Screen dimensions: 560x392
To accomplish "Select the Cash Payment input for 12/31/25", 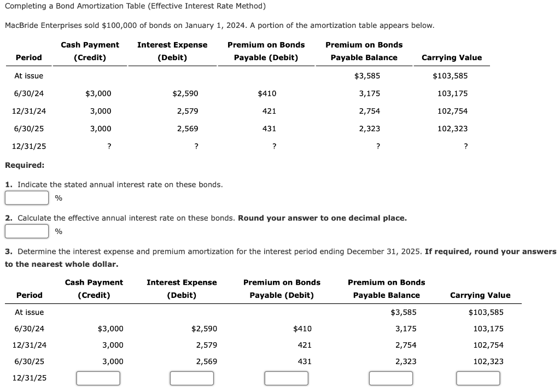I will point(98,378).
